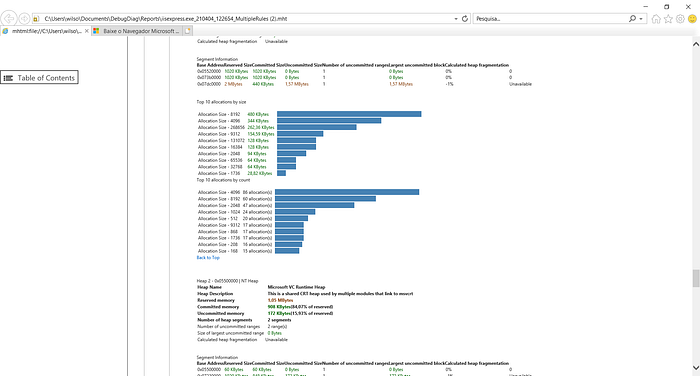Image resolution: width=700 pixels, height=376 pixels.
Task: Select the '28,82 KBytes' value
Action: (260, 173)
